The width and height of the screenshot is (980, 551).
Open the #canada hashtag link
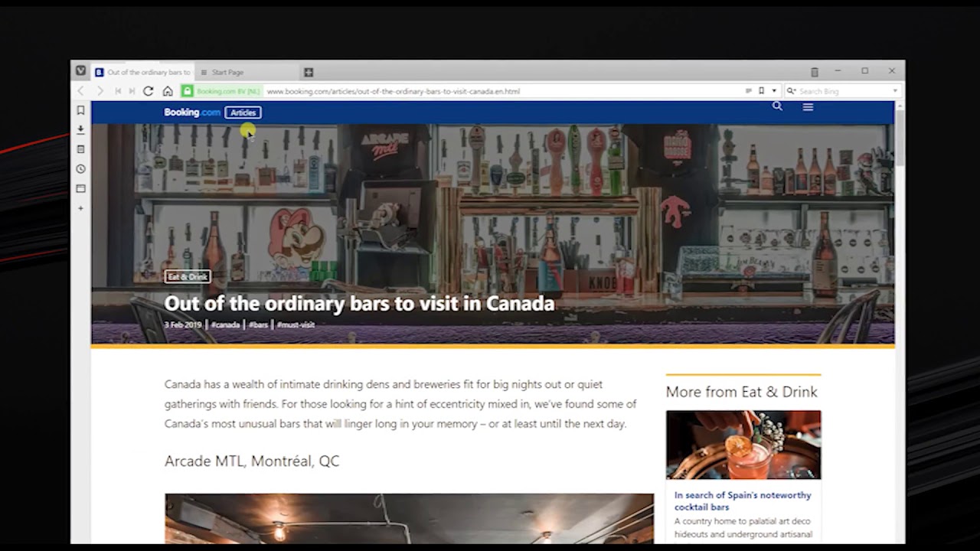point(225,324)
